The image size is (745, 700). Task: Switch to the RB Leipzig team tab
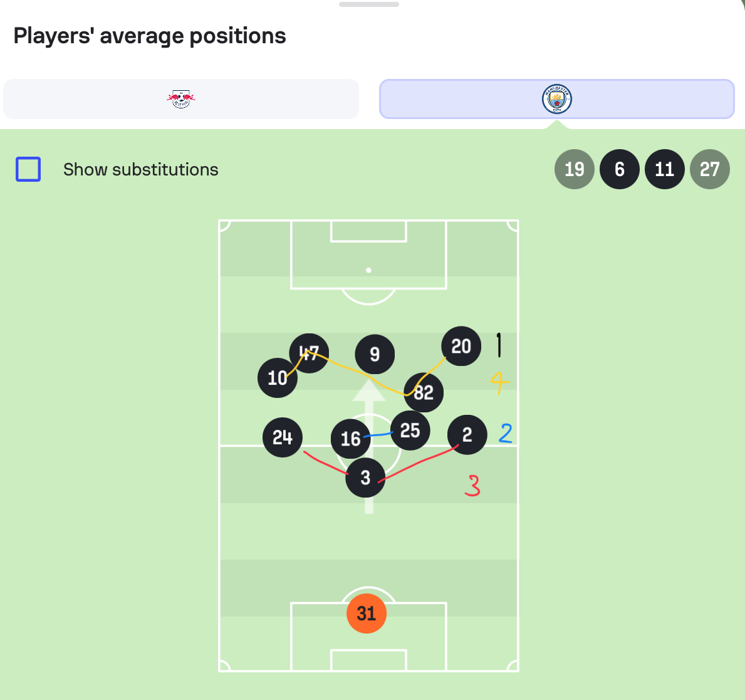pos(181,99)
